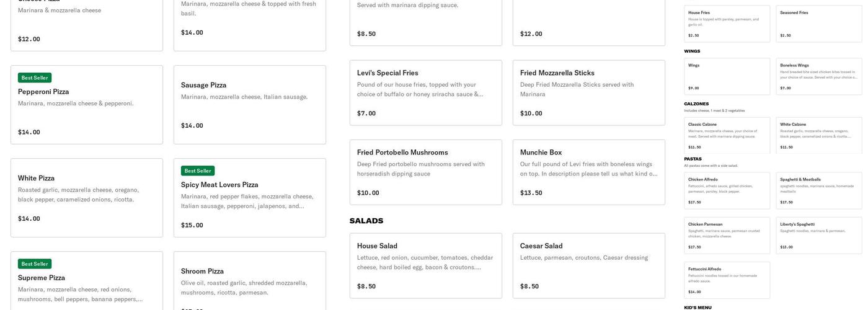Open Levi's Special Fries item
This screenshot has width=868, height=310.
pyautogui.click(x=425, y=92)
